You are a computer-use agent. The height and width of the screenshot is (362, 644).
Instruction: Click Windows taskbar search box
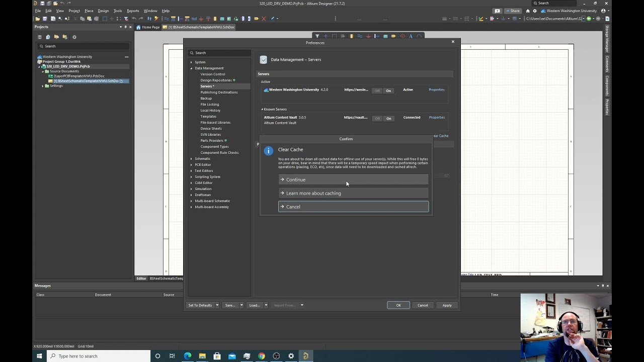pyautogui.click(x=99, y=356)
